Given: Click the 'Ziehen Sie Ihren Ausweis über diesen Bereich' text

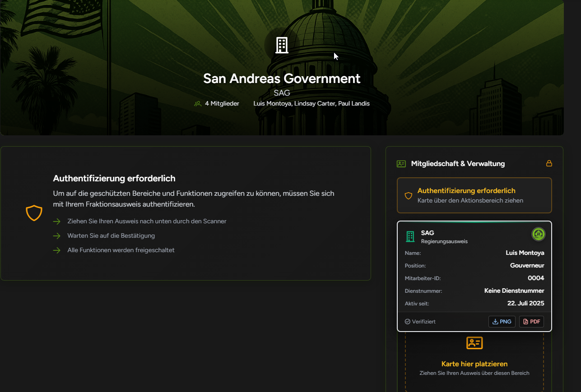Looking at the screenshot, I should pyautogui.click(x=474, y=373).
